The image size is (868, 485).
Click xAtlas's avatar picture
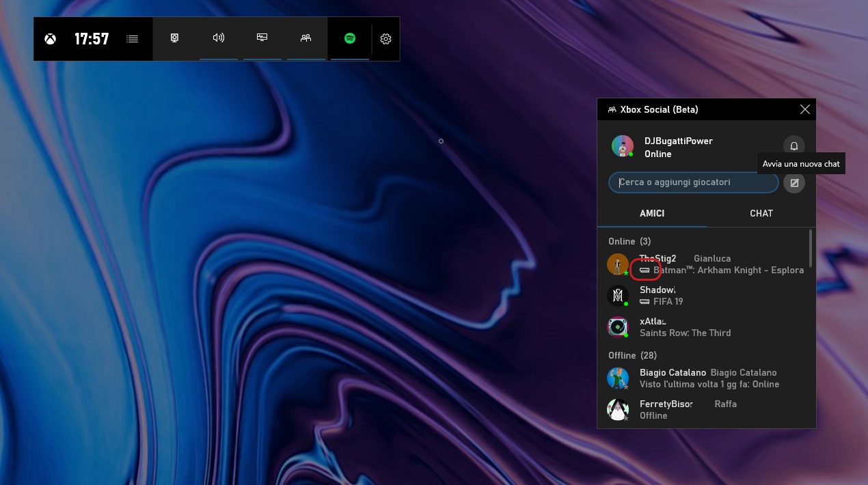pyautogui.click(x=618, y=327)
